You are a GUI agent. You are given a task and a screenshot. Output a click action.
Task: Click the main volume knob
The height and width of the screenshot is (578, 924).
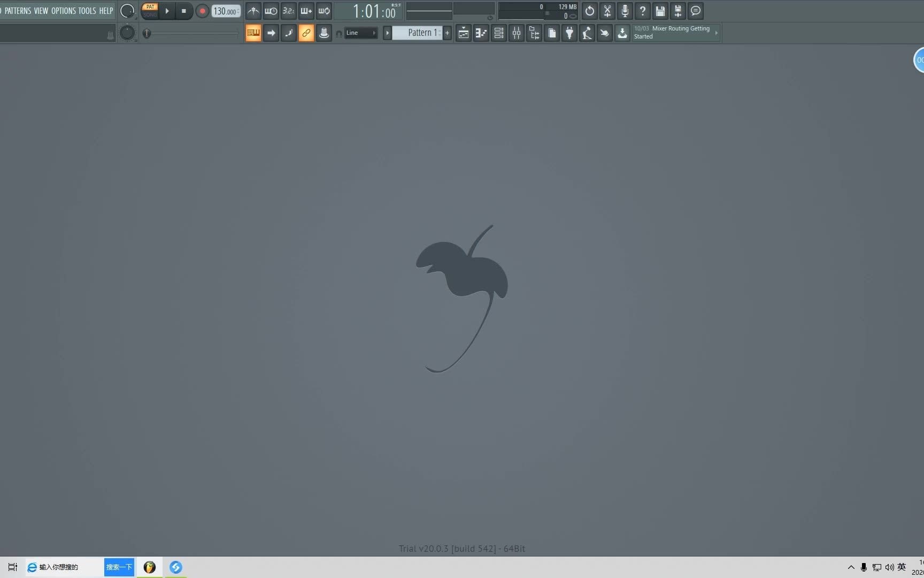point(127,11)
